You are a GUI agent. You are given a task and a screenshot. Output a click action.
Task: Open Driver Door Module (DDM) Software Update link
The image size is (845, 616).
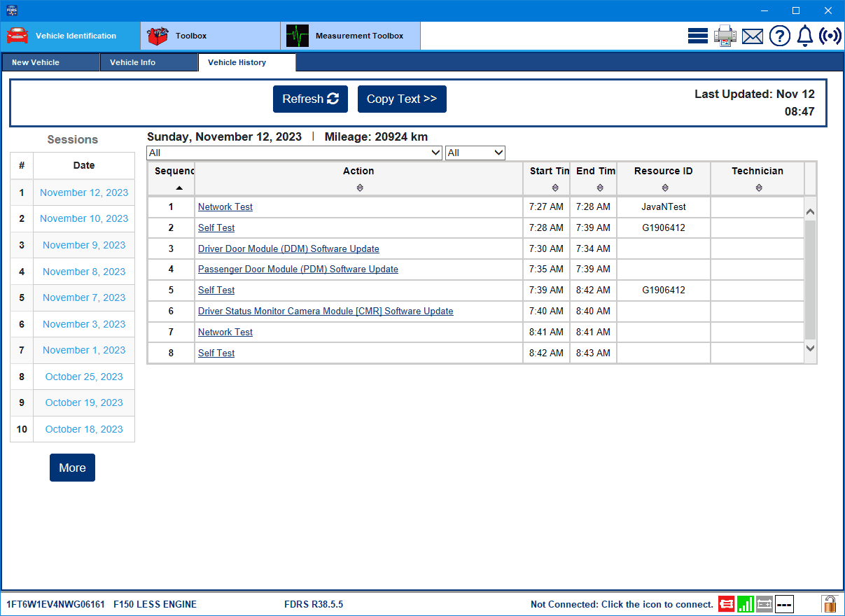click(288, 248)
